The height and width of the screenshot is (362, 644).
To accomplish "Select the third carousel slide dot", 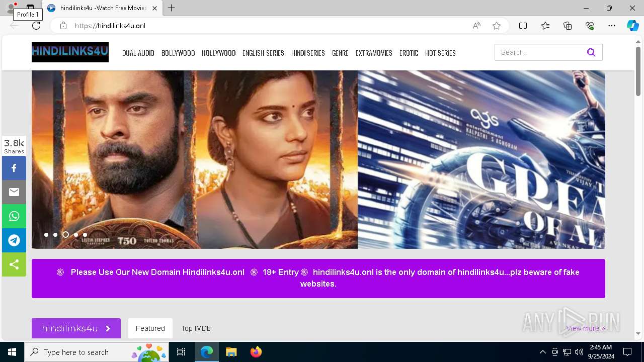I will [65, 235].
